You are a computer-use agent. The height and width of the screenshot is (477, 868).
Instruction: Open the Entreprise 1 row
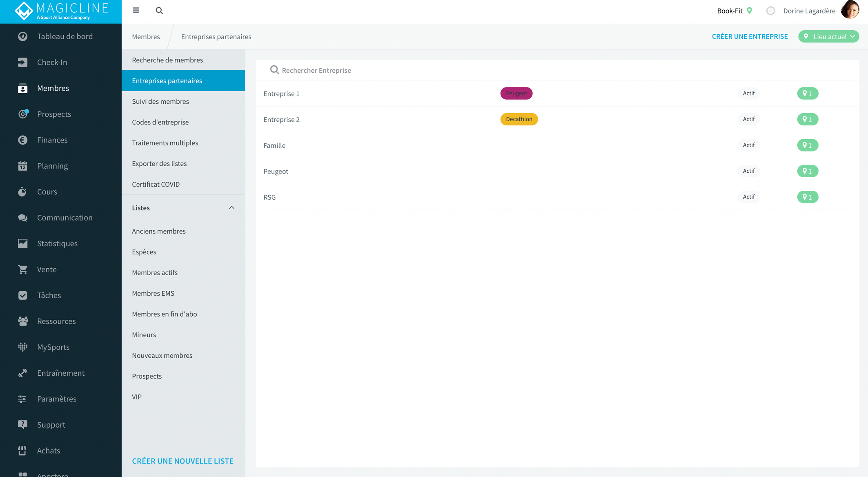click(x=557, y=94)
